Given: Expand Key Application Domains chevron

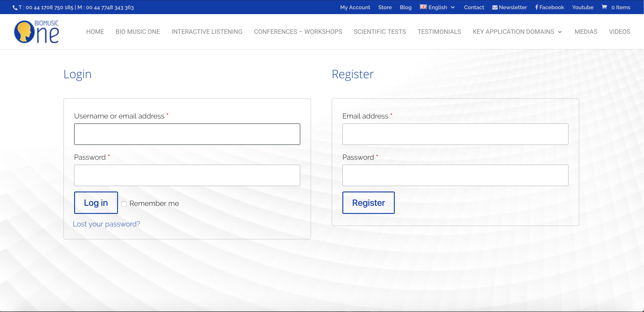Looking at the screenshot, I should point(560,32).
